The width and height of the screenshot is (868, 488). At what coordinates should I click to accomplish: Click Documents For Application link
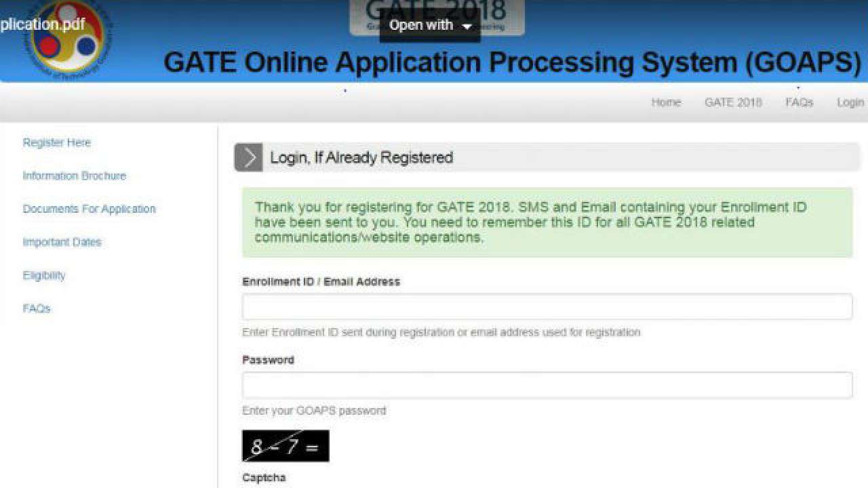(x=89, y=209)
